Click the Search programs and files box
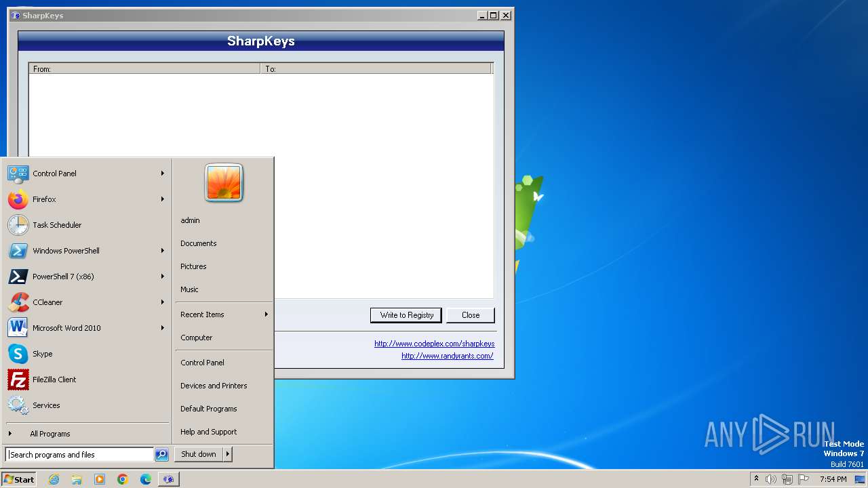The image size is (868, 488). click(79, 455)
